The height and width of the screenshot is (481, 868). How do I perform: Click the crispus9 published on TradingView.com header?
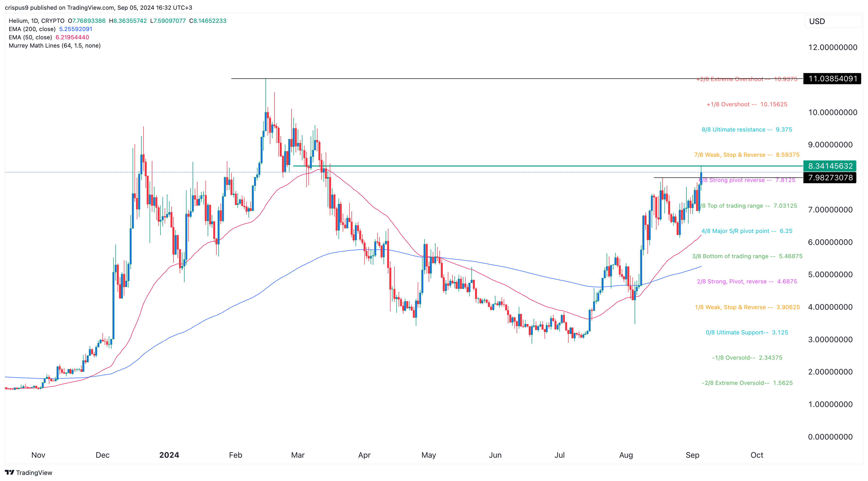point(98,8)
